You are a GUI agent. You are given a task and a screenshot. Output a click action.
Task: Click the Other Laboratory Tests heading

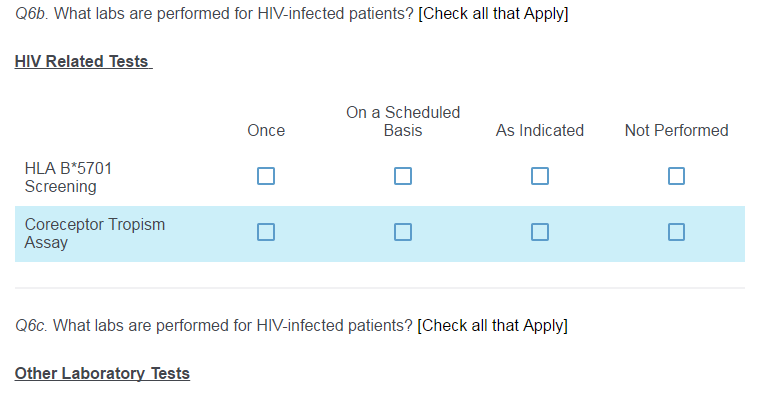pos(102,374)
